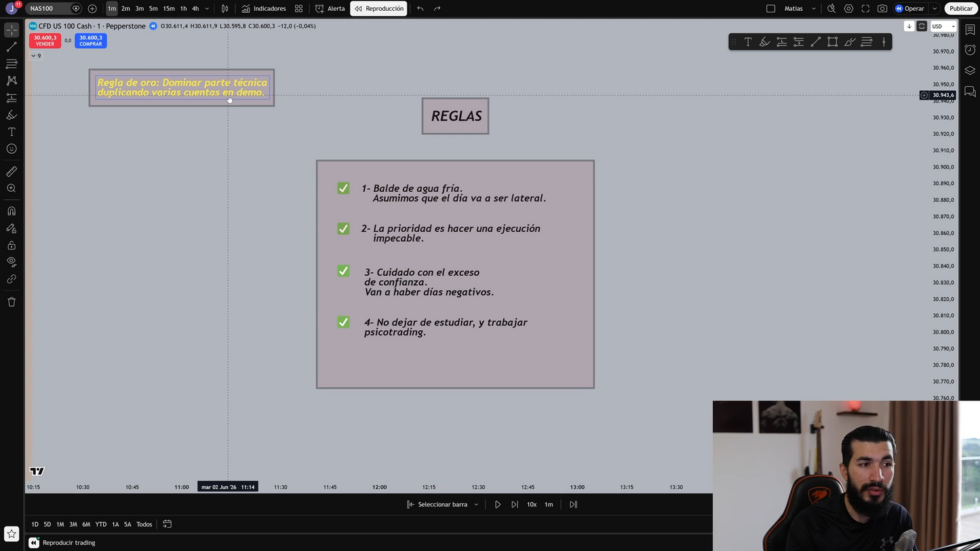
Task: Change the 1m replay interval
Action: [549, 504]
